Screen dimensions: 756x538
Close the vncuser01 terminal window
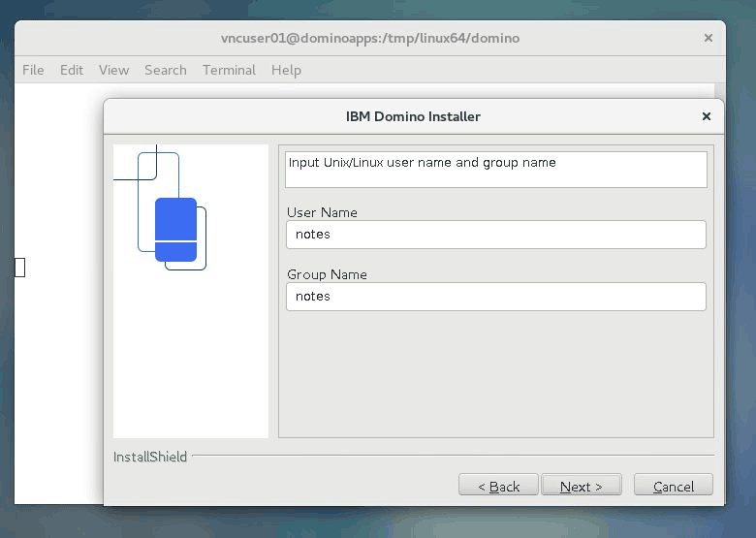709,38
